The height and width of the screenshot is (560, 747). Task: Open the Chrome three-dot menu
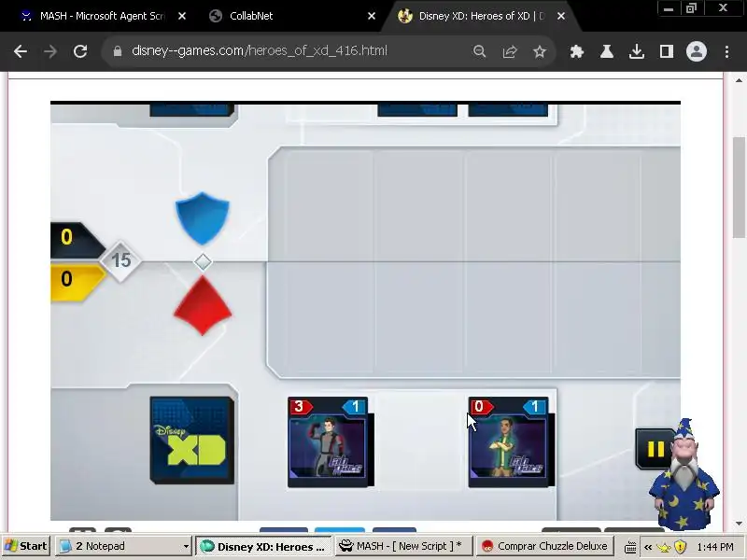(726, 51)
